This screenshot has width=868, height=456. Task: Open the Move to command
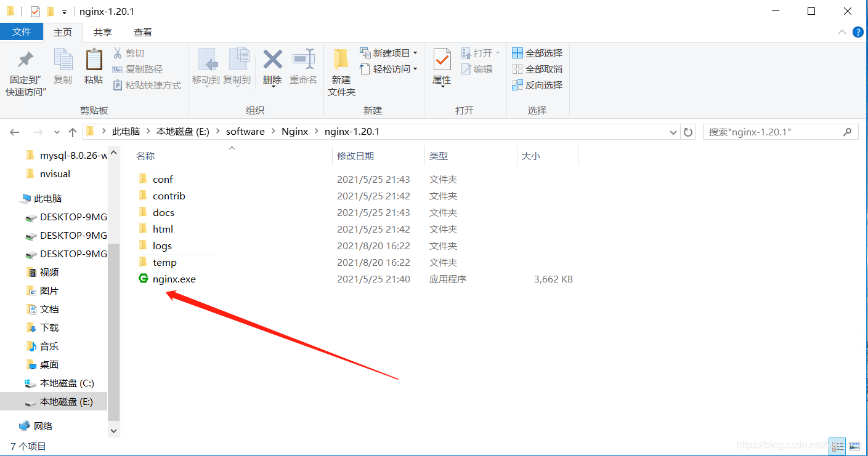[x=206, y=66]
